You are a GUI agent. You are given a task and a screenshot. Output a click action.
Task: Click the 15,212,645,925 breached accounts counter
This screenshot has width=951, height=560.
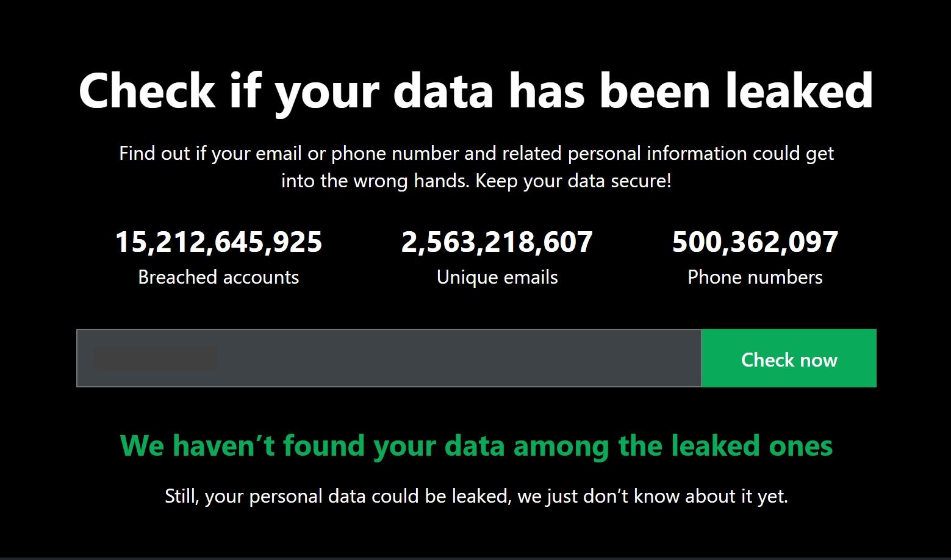click(x=219, y=242)
